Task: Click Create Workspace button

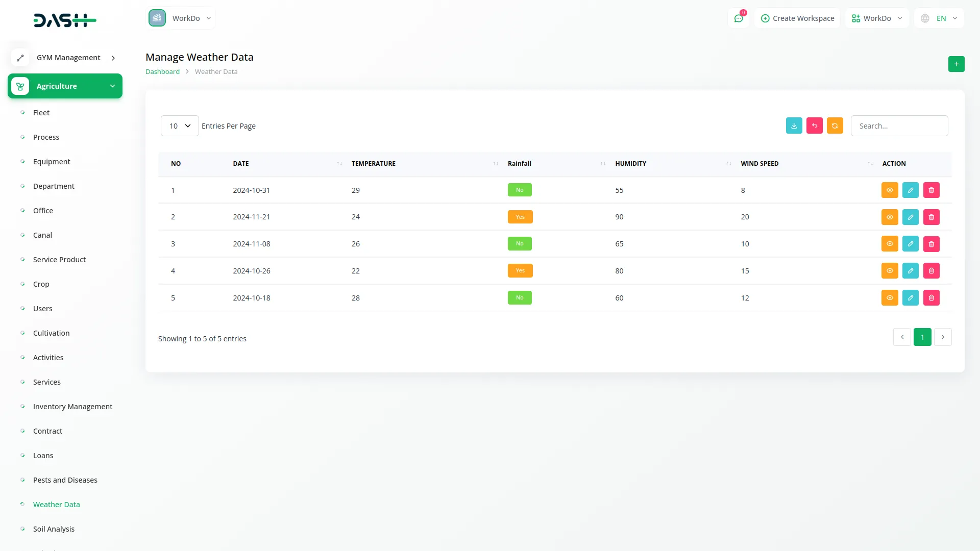Action: point(797,18)
